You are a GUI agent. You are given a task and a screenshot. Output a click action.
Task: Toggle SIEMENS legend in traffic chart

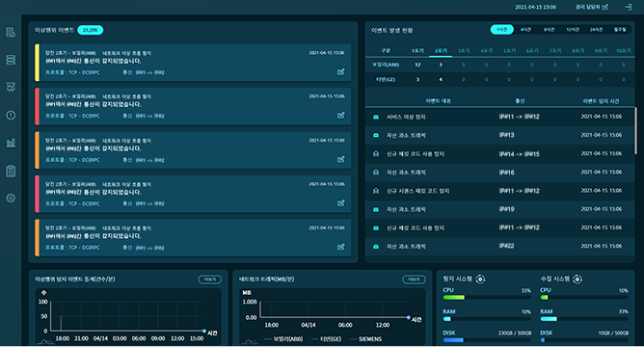click(365, 339)
